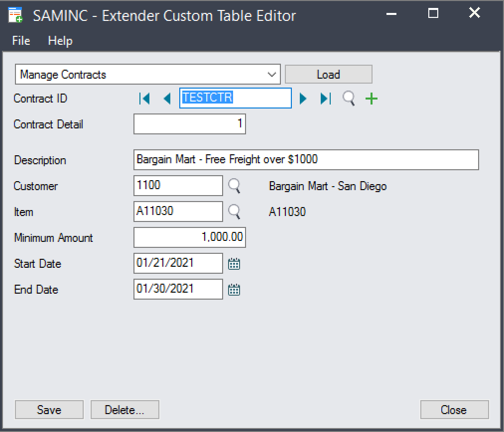
Task: Click the Extender app icon in title bar
Action: 15,15
